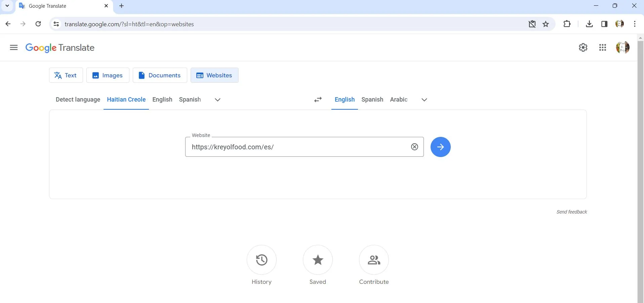Screen dimensions: 644x303
Task: Click the Send feedback link
Action: (x=571, y=212)
